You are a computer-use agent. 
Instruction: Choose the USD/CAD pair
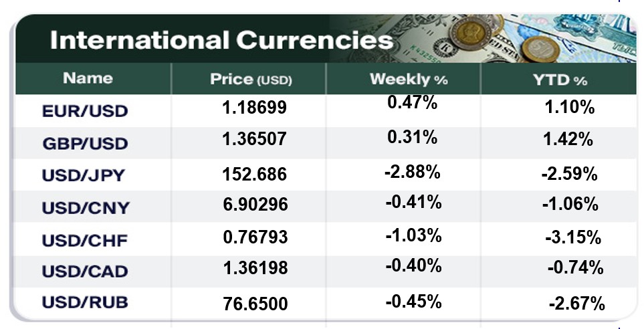point(85,271)
